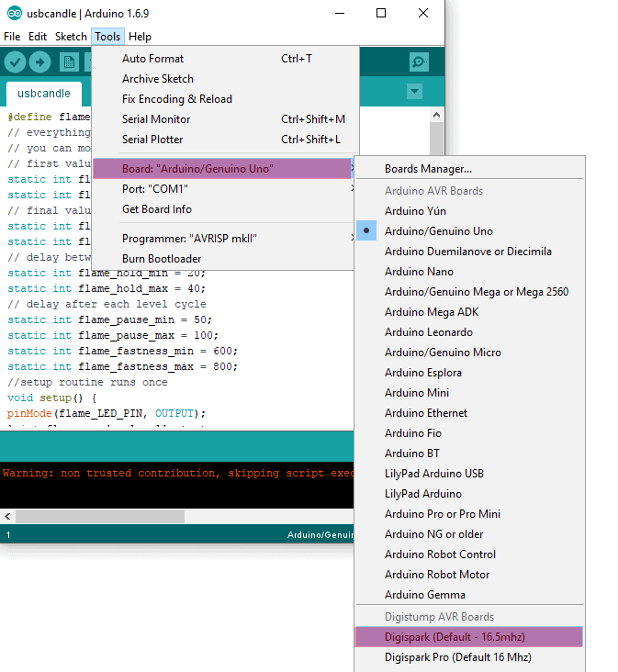618x672 pixels.
Task: Click the line number 1 in status bar
Action: tap(8, 534)
